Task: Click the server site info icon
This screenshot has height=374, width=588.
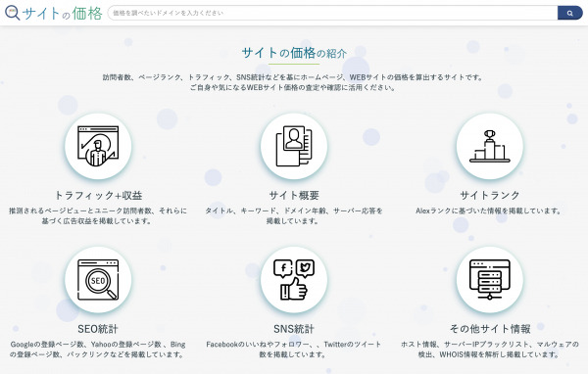Action: 489,280
